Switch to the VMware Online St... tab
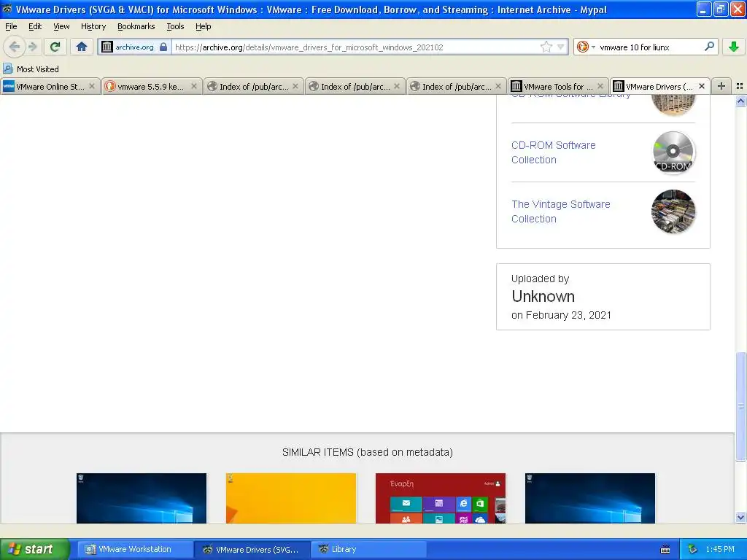The image size is (747, 560). 50,86
